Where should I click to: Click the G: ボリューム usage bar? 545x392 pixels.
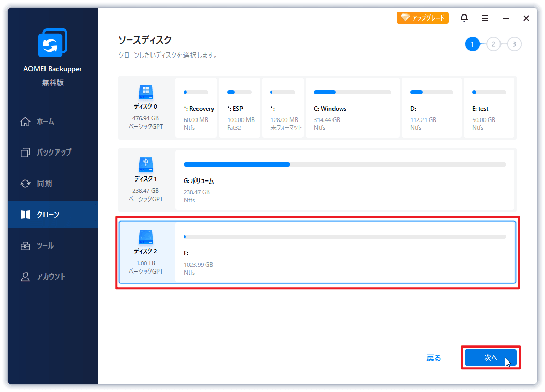[x=344, y=164]
